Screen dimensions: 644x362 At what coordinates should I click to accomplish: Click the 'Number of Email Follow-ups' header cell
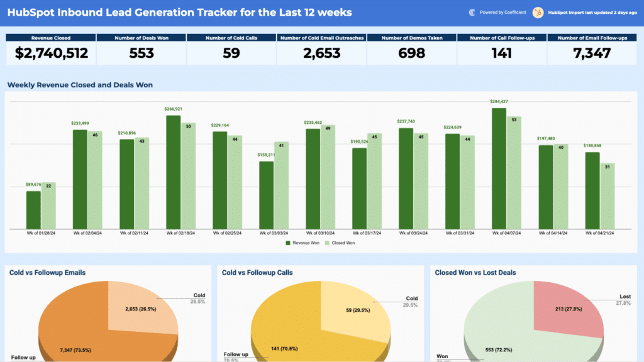coord(592,38)
